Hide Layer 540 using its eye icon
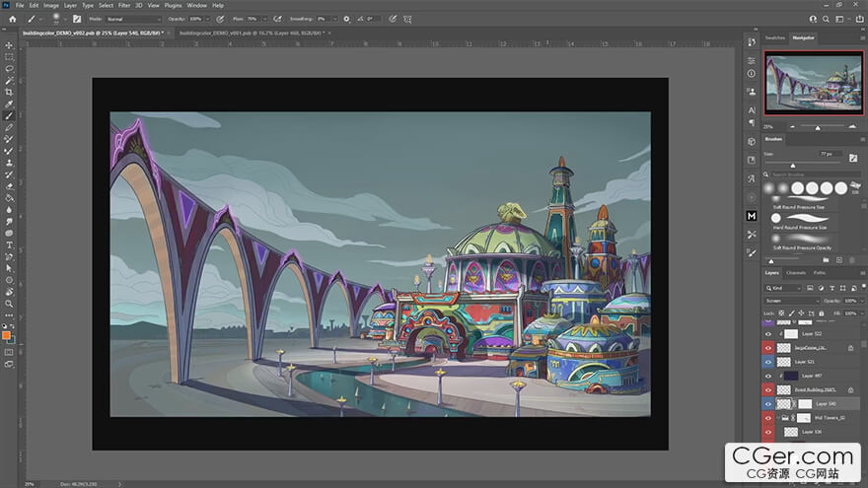Image resolution: width=868 pixels, height=488 pixels. (x=768, y=404)
